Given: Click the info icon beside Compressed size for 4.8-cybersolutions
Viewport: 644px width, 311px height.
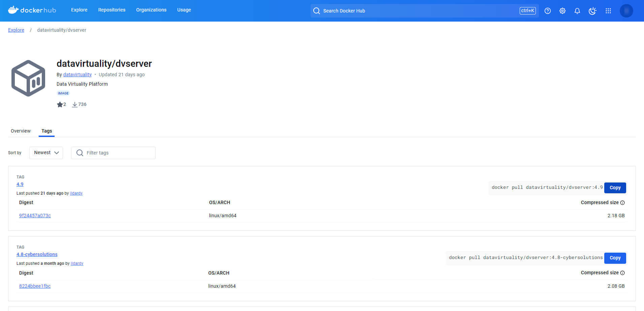Looking at the screenshot, I should click(x=622, y=273).
